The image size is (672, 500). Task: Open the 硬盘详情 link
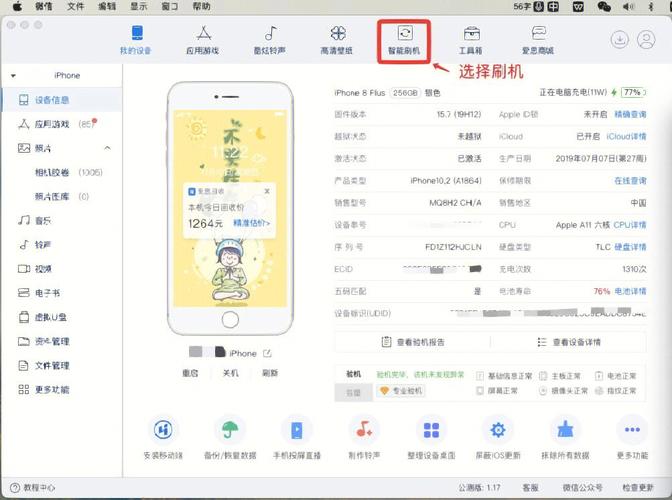[630, 247]
